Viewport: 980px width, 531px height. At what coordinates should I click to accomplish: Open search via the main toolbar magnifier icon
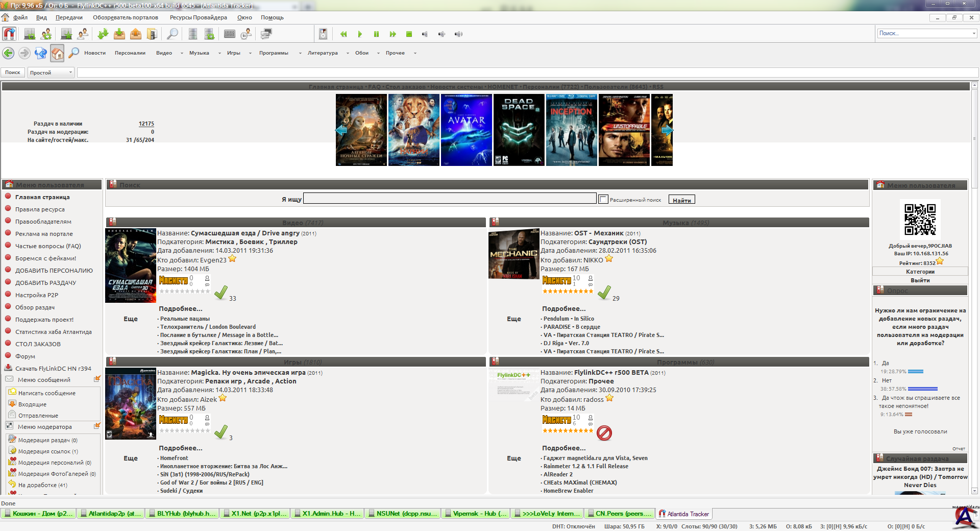click(x=173, y=34)
